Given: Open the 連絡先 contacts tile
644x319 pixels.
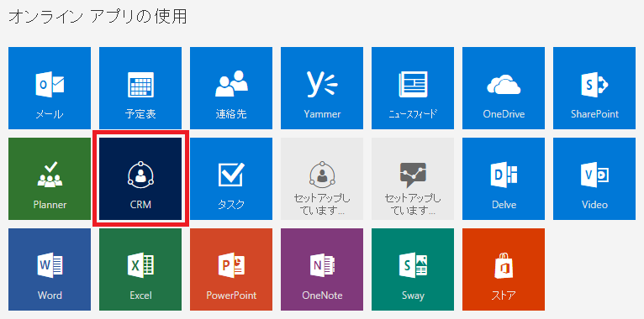Looking at the screenshot, I should coord(231,88).
